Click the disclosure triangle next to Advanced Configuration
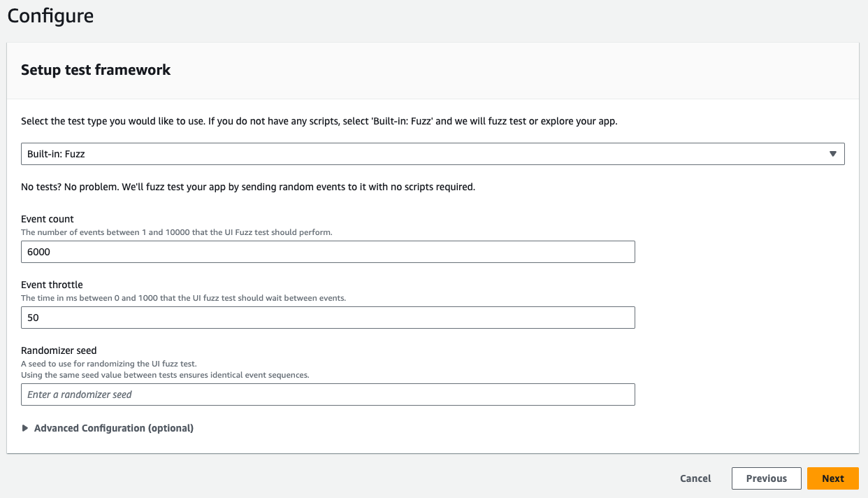Image resolution: width=868 pixels, height=498 pixels. click(25, 427)
